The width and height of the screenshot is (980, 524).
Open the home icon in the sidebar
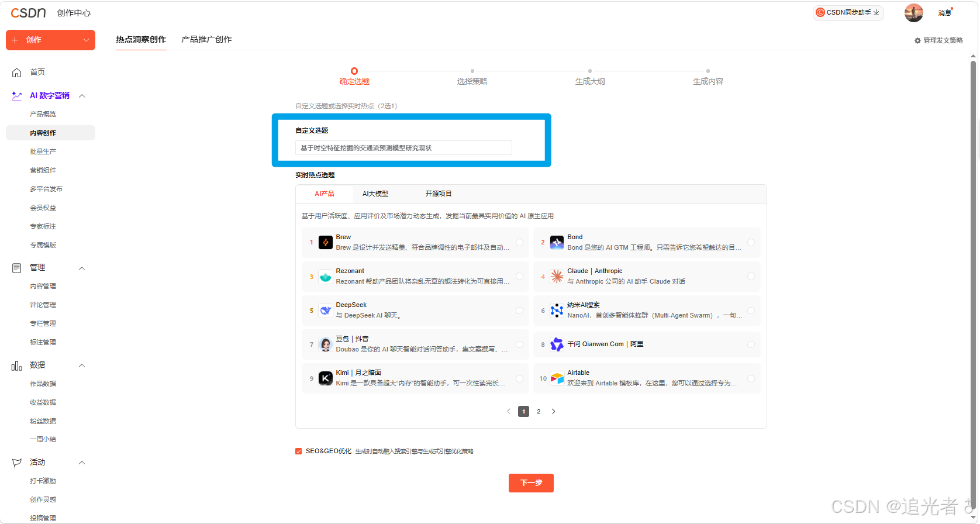point(17,73)
